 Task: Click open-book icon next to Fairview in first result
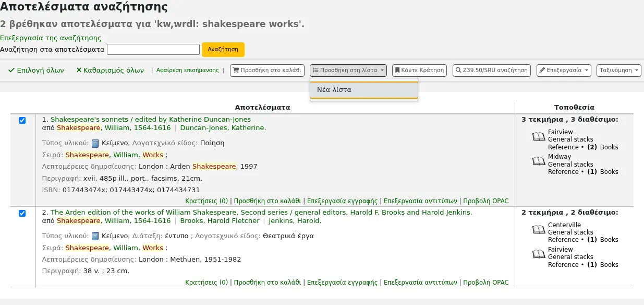click(x=539, y=137)
